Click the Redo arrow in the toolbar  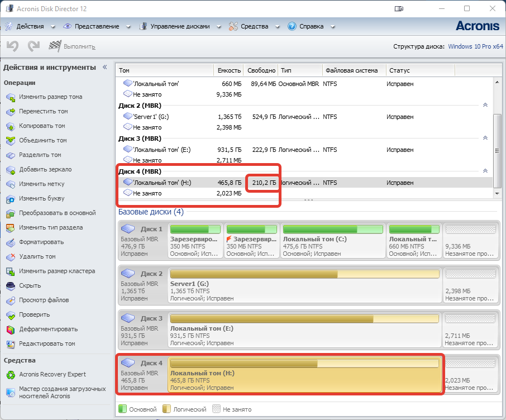pyautogui.click(x=34, y=46)
